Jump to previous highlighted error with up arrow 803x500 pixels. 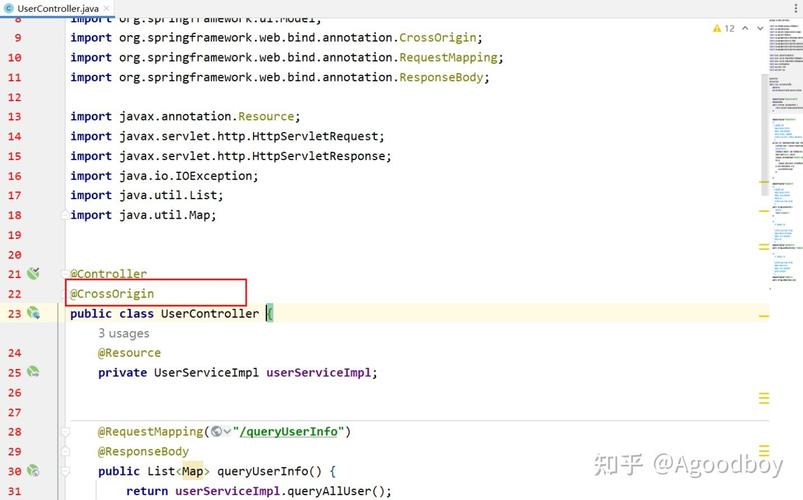click(747, 29)
